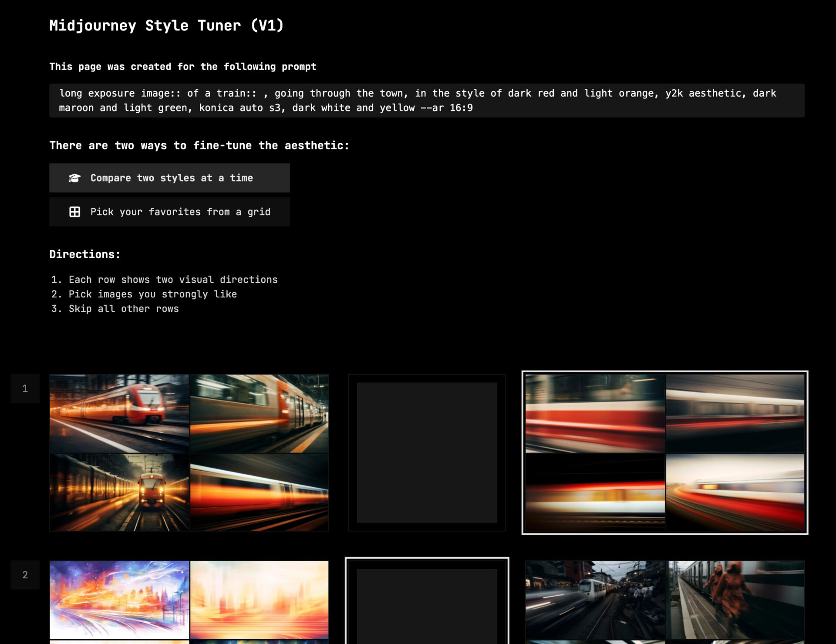Image resolution: width=836 pixels, height=644 pixels.
Task: Click blurred white-red train top-left right grid
Action: 595,414
